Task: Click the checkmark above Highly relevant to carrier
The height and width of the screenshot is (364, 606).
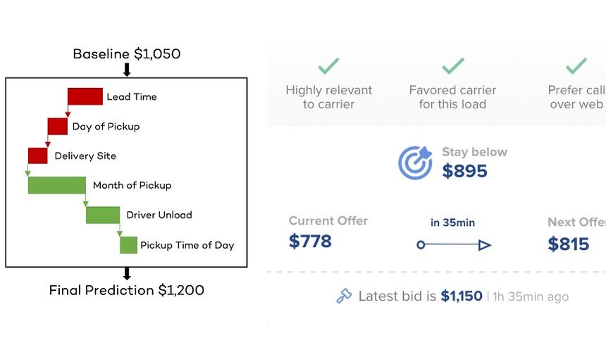Action: 328,66
